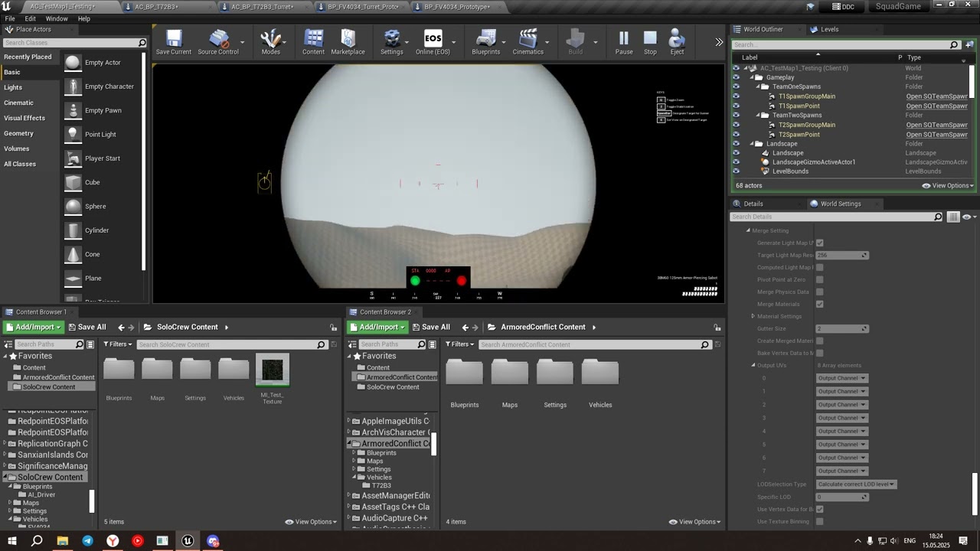Collapse the Output UVs array section
The image size is (980, 551).
pyautogui.click(x=753, y=365)
